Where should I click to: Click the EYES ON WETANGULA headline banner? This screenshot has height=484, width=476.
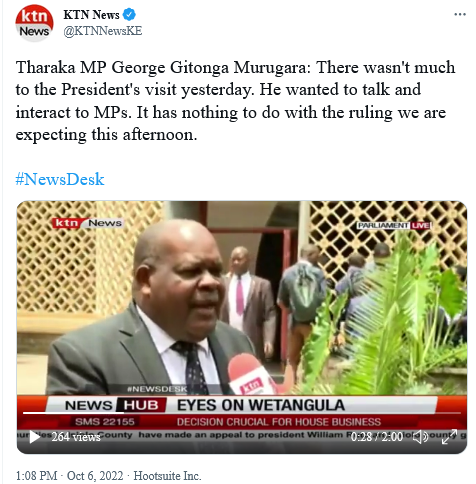[261, 405]
